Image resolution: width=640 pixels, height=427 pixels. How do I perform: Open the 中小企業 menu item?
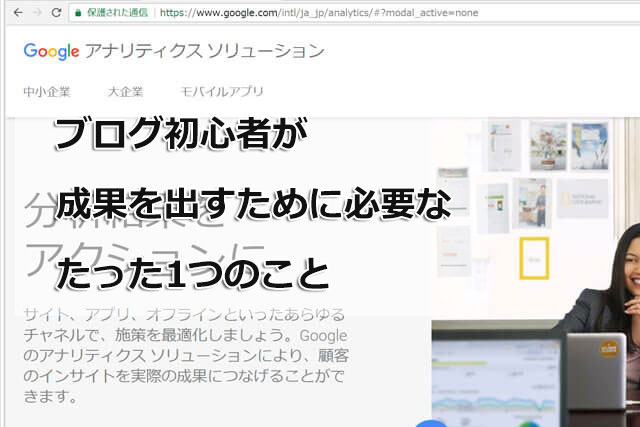click(x=47, y=92)
